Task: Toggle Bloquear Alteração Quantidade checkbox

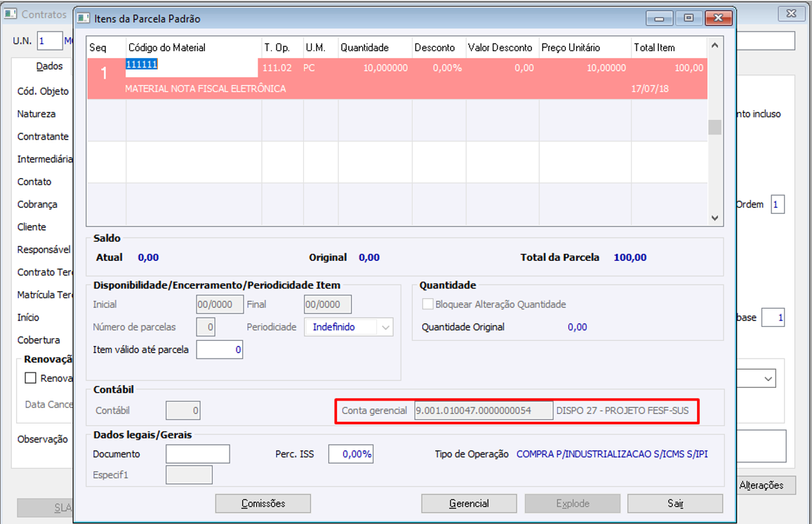Action: point(427,304)
